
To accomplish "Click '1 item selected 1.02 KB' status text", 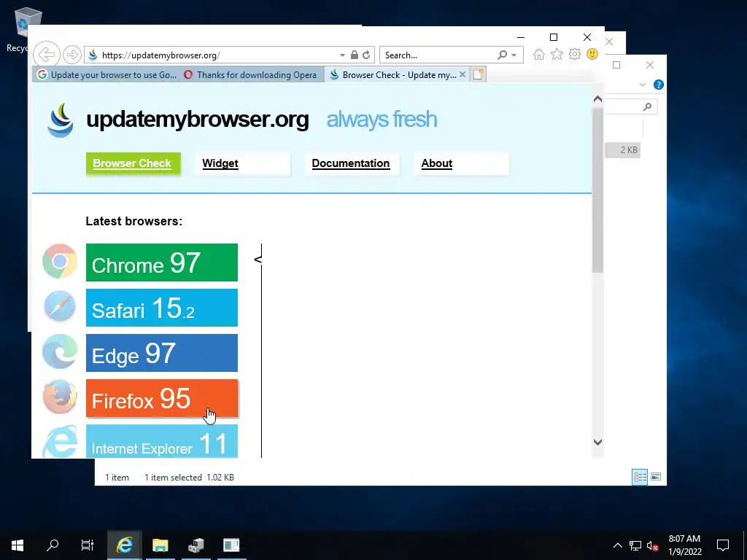I will 189,477.
